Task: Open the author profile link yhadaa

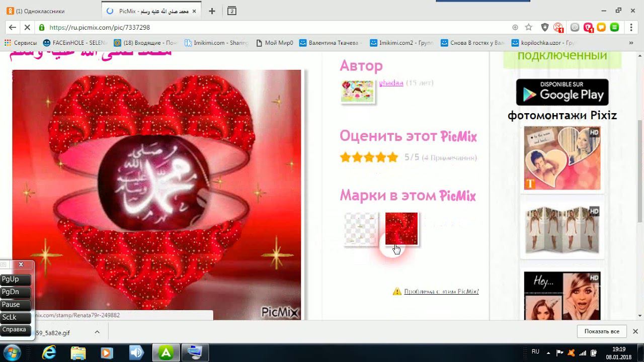Action: (x=391, y=83)
